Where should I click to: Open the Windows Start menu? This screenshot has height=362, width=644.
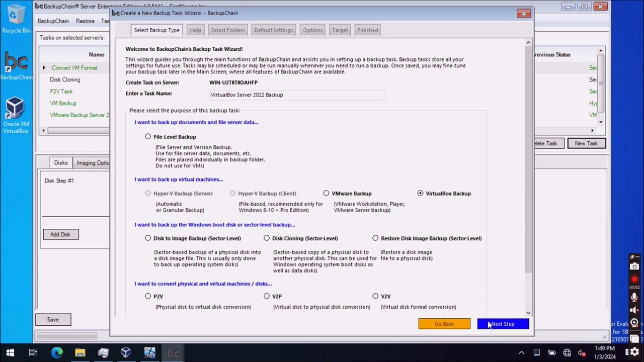coord(10,352)
